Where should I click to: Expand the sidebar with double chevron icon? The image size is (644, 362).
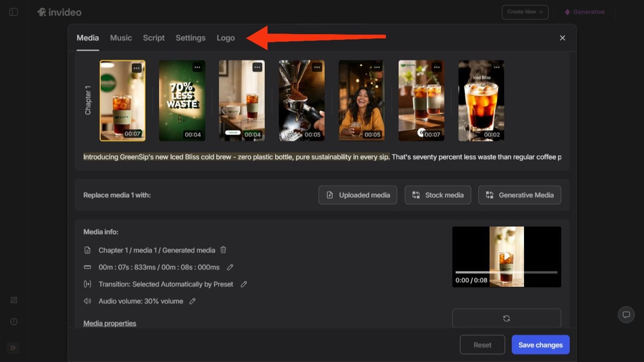tap(13, 348)
